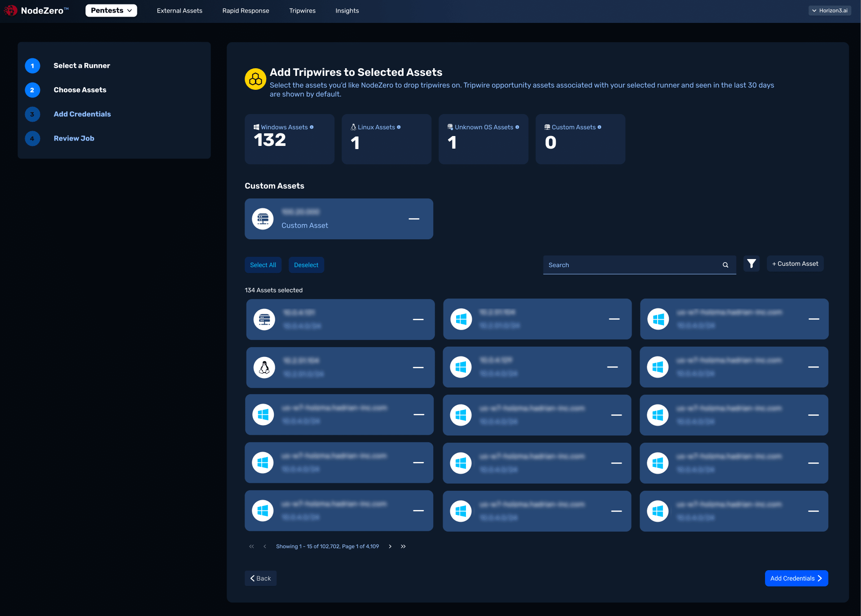The width and height of the screenshot is (861, 616).
Task: Click the Linux penguin asset icon
Action: coord(264,367)
